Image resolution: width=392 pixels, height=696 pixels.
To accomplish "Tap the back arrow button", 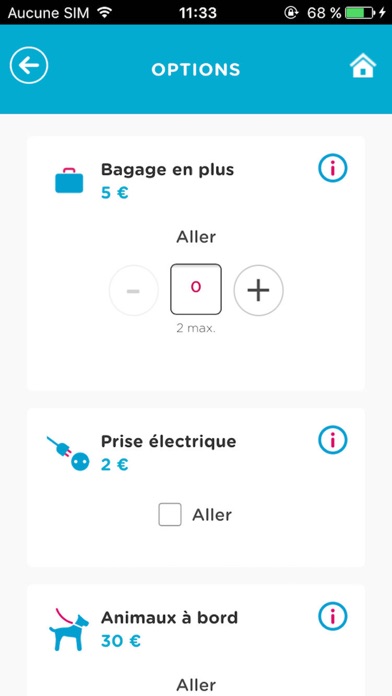I will [x=29, y=66].
